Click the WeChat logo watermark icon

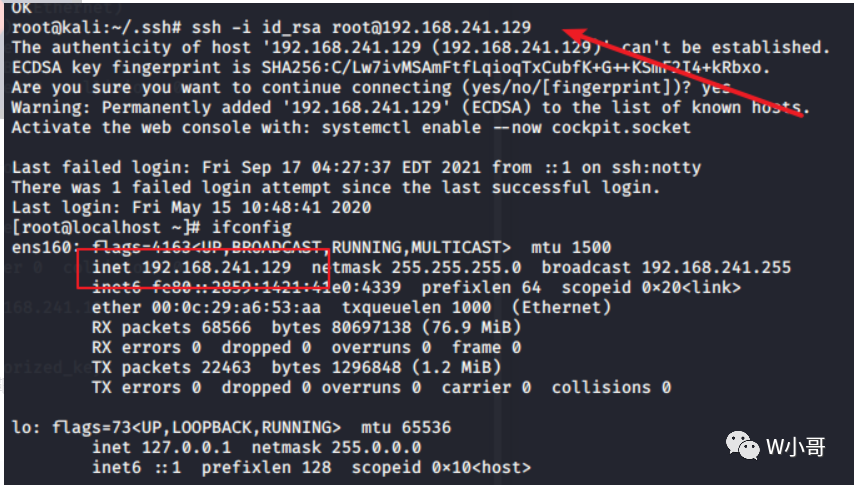pos(742,445)
